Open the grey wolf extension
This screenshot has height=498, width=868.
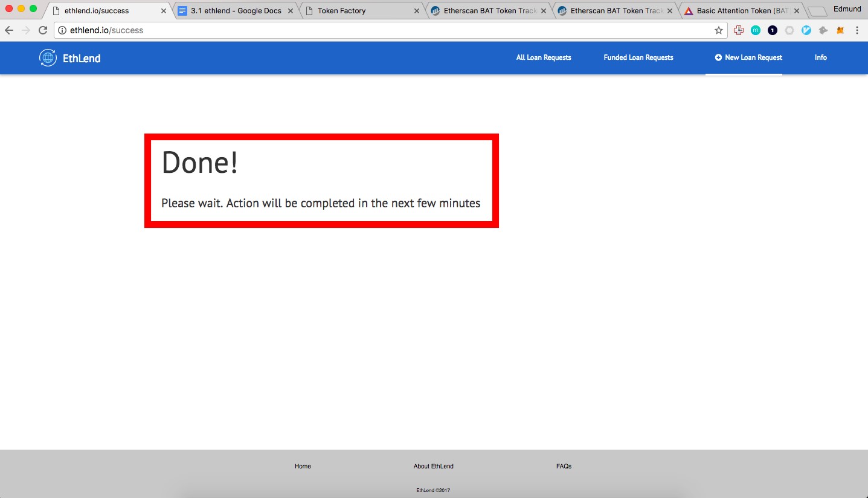coord(823,30)
